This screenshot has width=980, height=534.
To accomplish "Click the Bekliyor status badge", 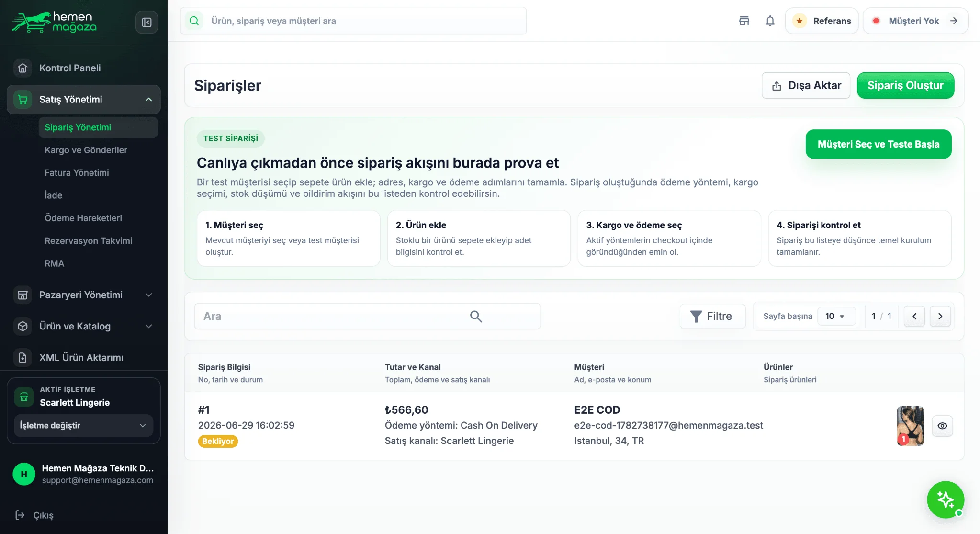I will (218, 441).
